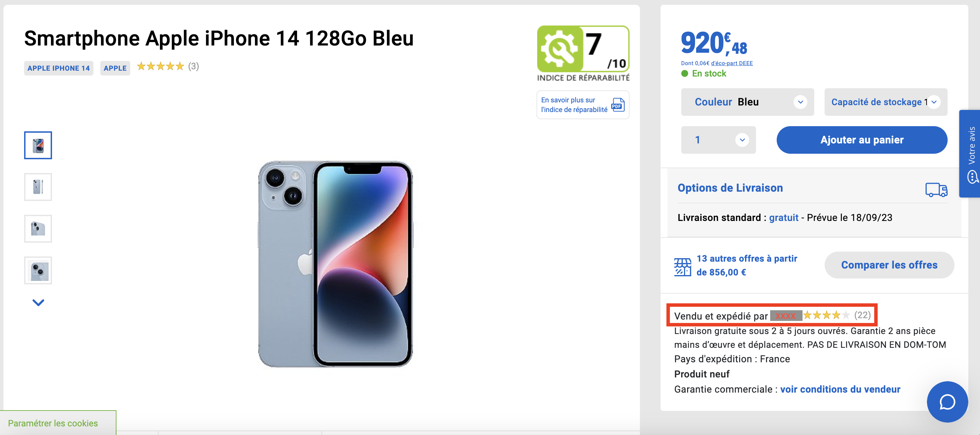
Task: Open the quantity selector dropdown
Action: tap(718, 140)
